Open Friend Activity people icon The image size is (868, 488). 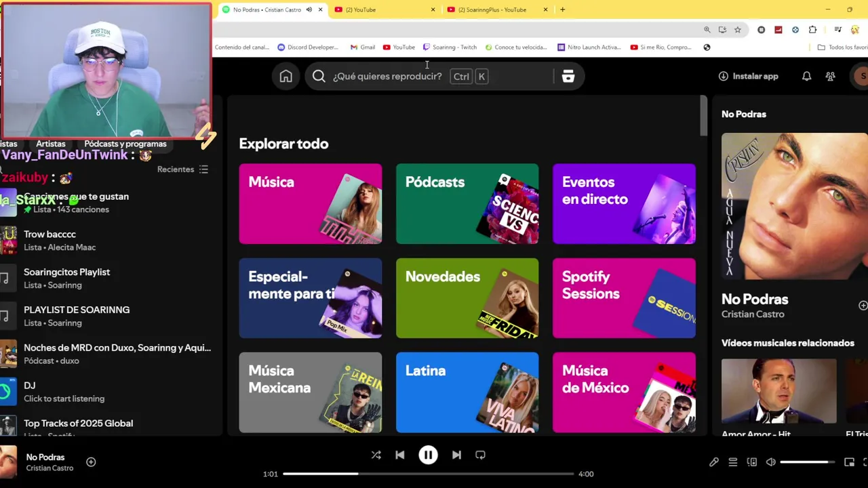830,77
